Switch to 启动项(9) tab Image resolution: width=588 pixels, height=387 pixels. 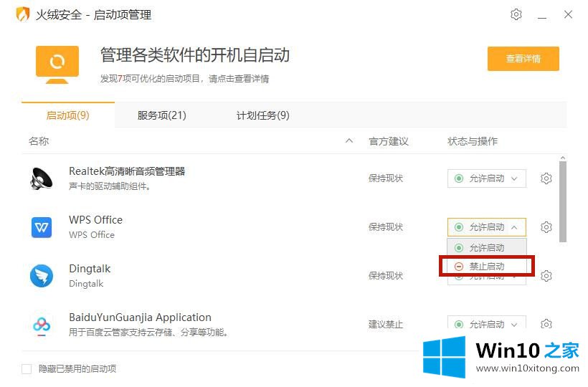pos(68,115)
